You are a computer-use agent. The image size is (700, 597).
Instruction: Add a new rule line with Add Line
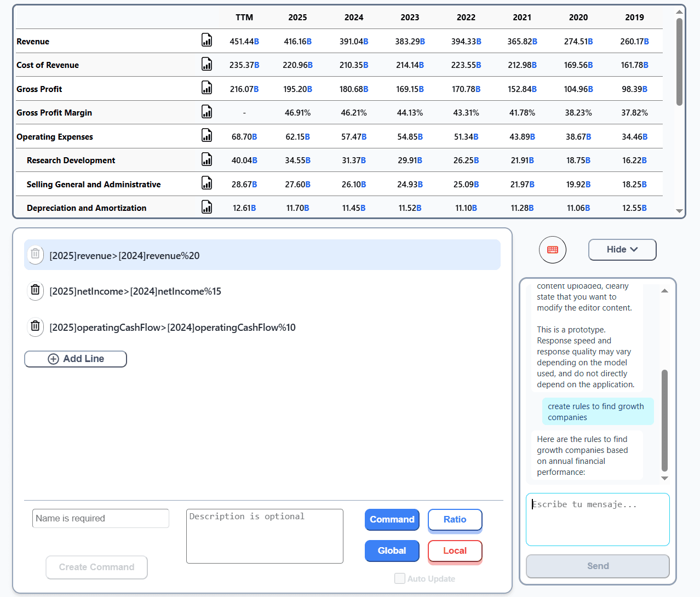[x=76, y=359]
